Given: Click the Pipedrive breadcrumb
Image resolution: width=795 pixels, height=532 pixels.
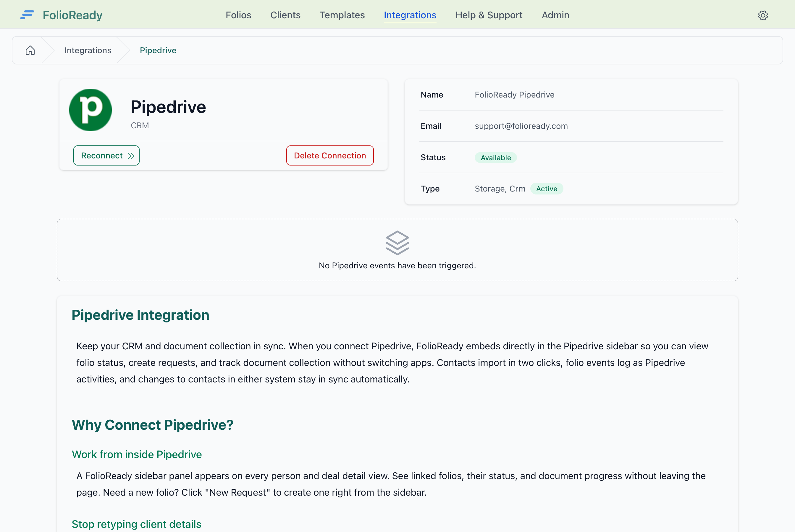Looking at the screenshot, I should click(x=158, y=50).
